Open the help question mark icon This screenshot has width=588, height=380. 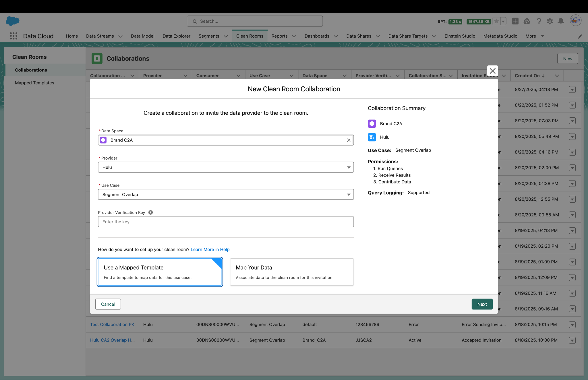539,21
